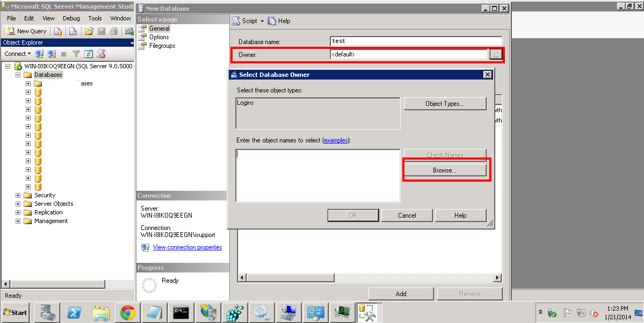This screenshot has height=323, width=644.
Task: Click the connection properties icon
Action: pyautogui.click(x=145, y=247)
